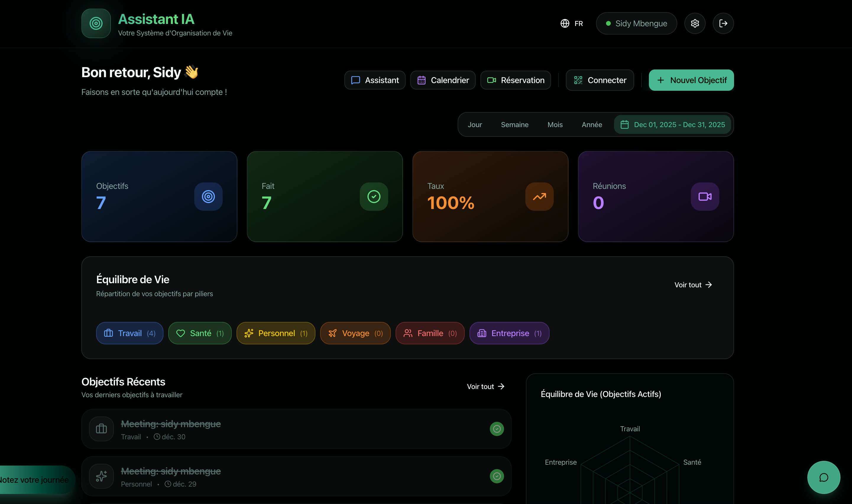Select the Entreprise (1) purple pillar chip

(509, 333)
